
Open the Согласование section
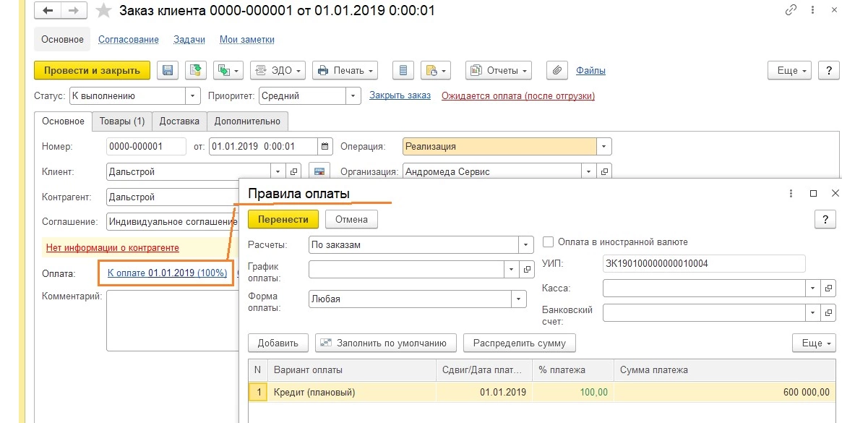[x=129, y=40]
